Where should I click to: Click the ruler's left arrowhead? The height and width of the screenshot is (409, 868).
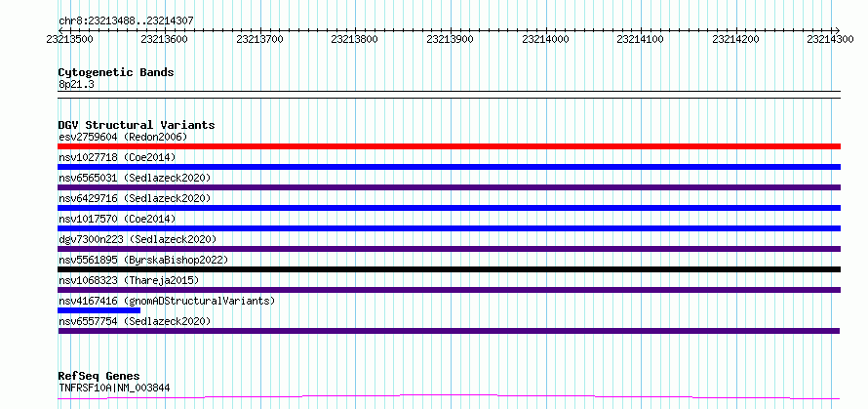tap(60, 30)
